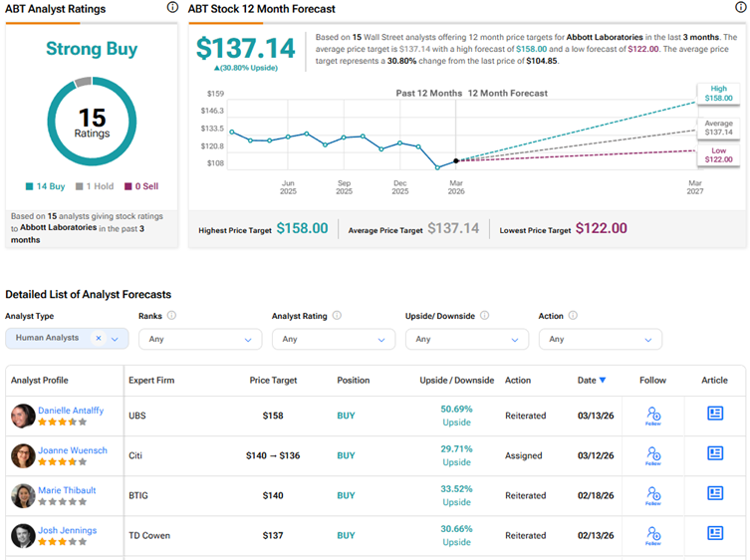Click info icon beside ABT Analyst Ratings
The height and width of the screenshot is (560, 750).
(x=172, y=8)
